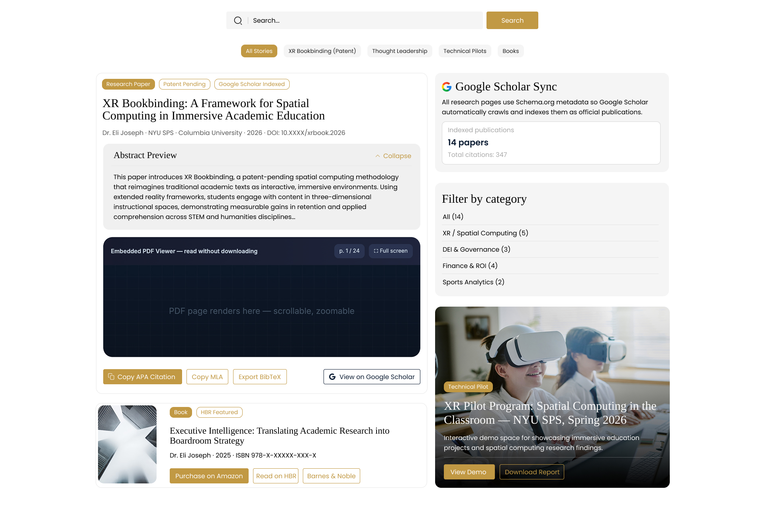Image resolution: width=765 pixels, height=532 pixels.
Task: Click the skyscraper book cover thumbnail
Action: coord(127,444)
